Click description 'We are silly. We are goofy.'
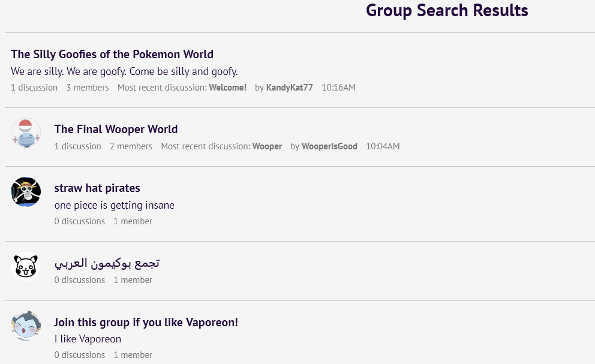 point(124,71)
